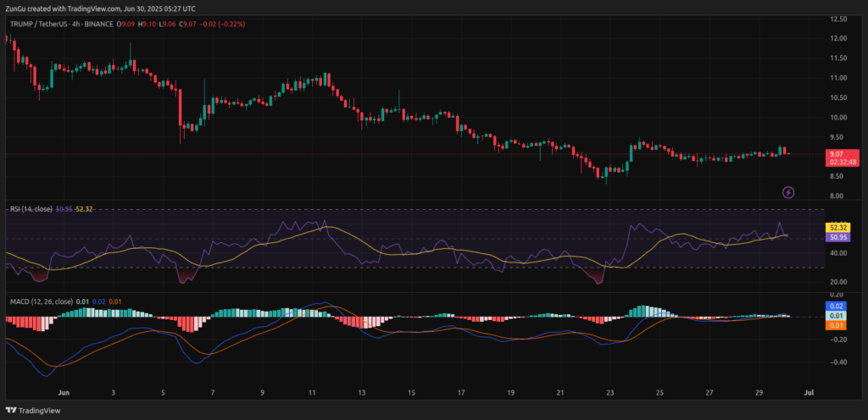Screen dimensions: 868x420
Task: Click the RSI (14, close) indicator label
Action: tap(31, 209)
